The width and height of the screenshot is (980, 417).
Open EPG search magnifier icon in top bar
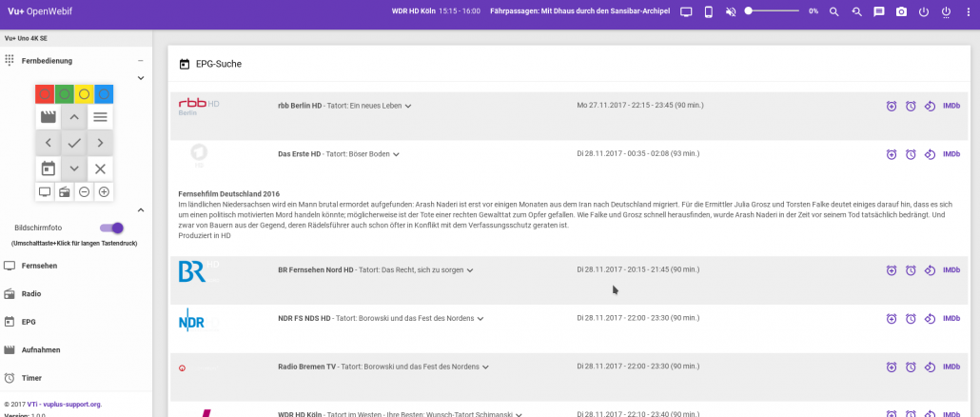click(x=833, y=11)
